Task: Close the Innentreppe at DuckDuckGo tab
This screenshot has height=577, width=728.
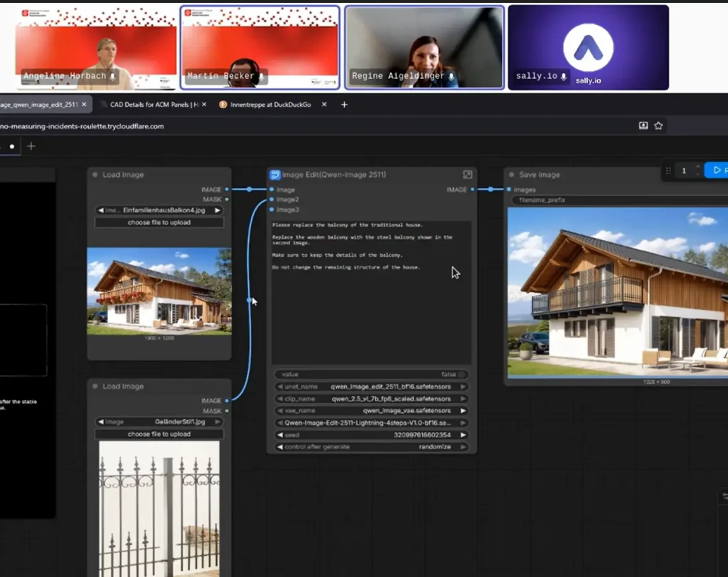Action: tap(324, 104)
